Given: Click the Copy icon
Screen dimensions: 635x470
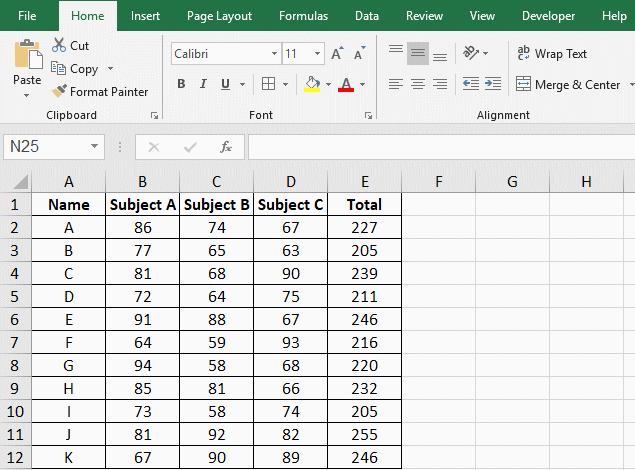Looking at the screenshot, I should tap(58, 68).
